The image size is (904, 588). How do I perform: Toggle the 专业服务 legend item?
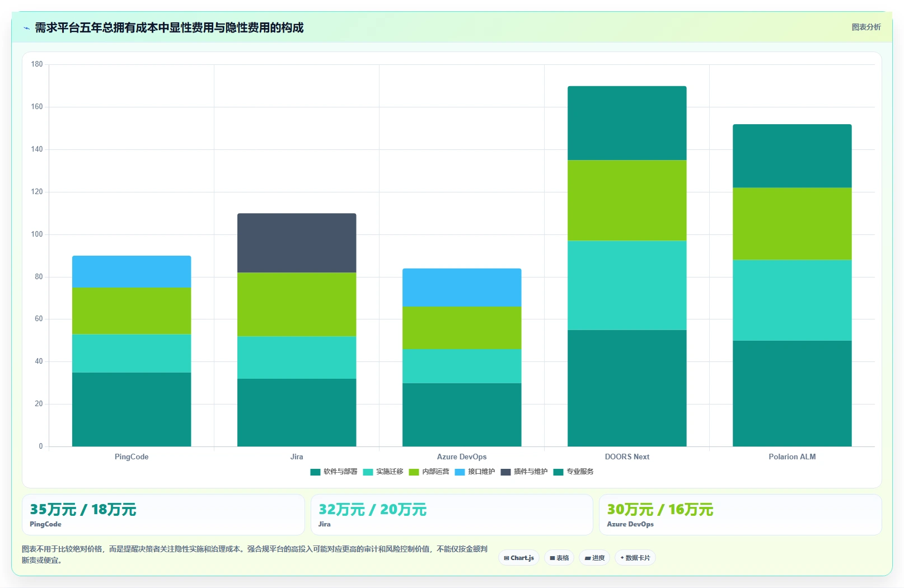[x=573, y=472]
